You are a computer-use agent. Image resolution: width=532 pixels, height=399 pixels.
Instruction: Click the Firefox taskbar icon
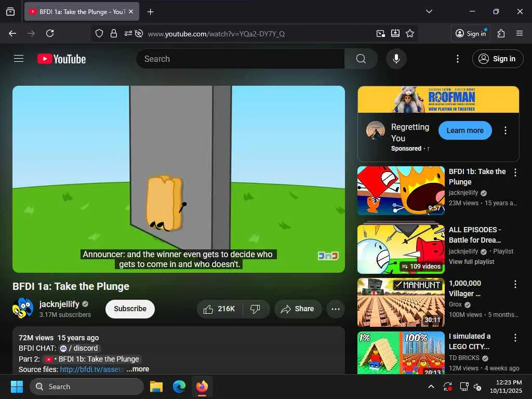click(x=202, y=387)
